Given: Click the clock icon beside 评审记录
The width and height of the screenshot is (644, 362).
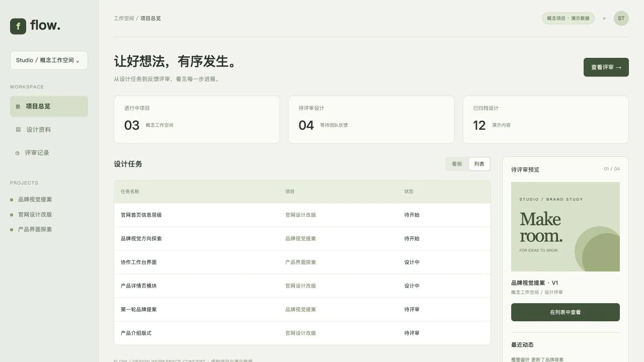Looking at the screenshot, I should [18, 153].
